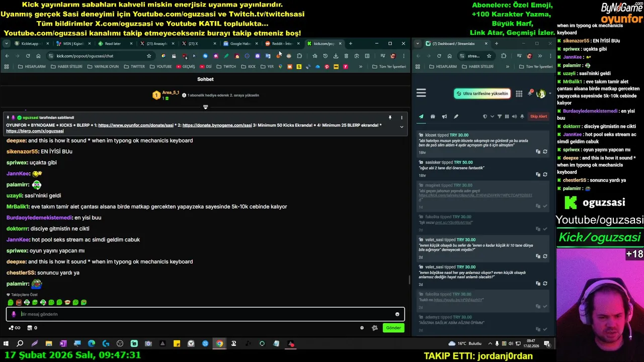This screenshot has width=644, height=362.
Task: Click the Gönder send button
Action: click(x=393, y=328)
